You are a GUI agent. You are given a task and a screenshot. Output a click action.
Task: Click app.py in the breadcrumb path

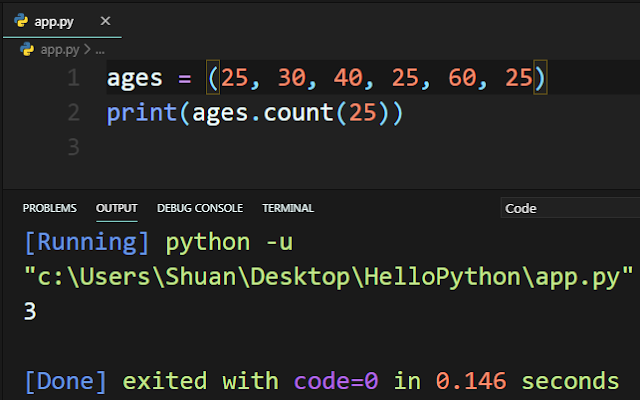click(60, 50)
